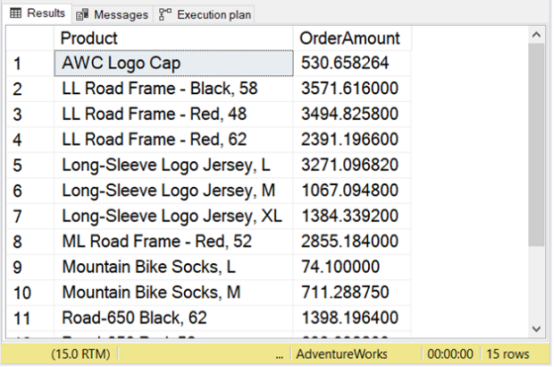Screen dimensions: 554x367
Task: Click the AdventureWorks database status label
Action: coord(342,354)
